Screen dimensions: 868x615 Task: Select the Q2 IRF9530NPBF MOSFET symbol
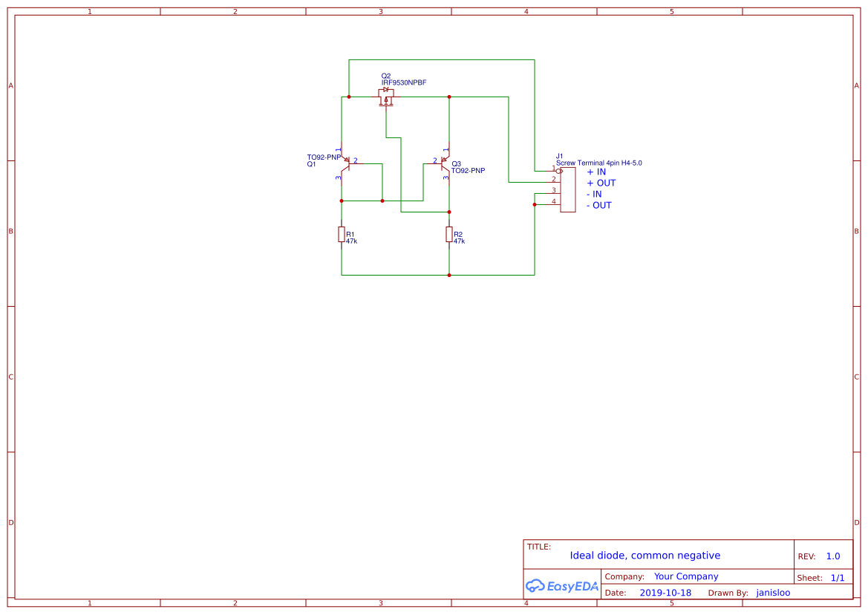click(385, 97)
